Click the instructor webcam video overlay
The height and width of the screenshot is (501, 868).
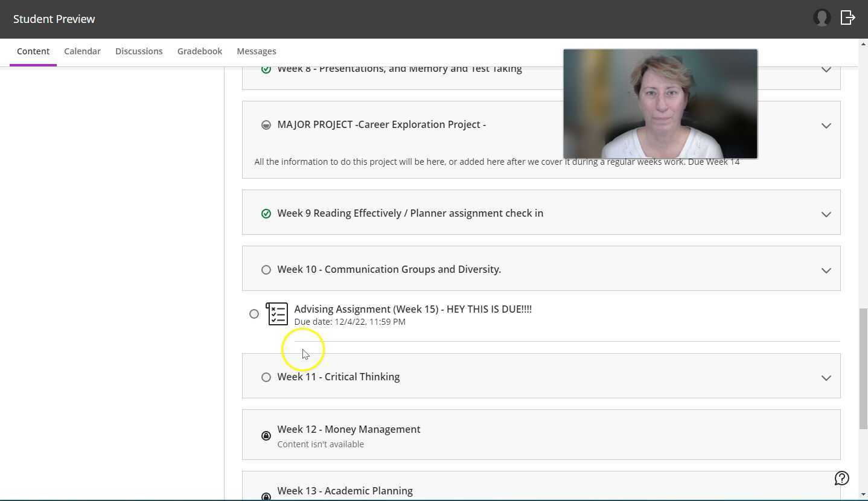660,104
